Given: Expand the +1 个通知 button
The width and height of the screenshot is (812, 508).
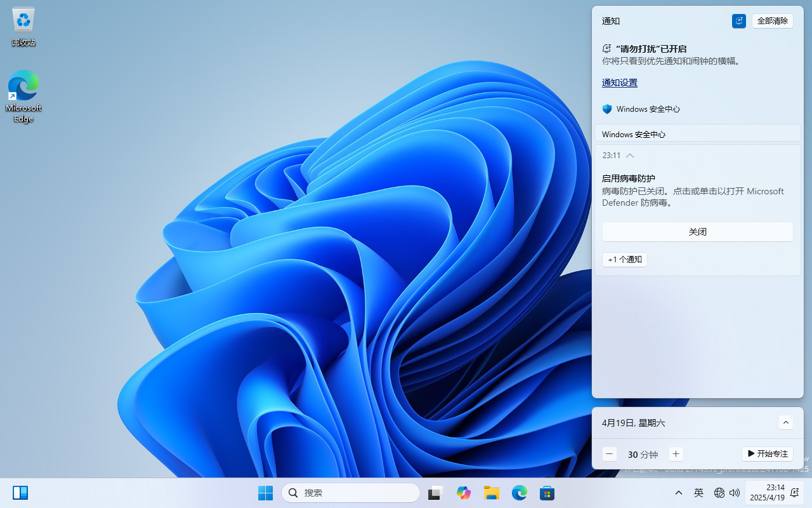Looking at the screenshot, I should click(625, 260).
